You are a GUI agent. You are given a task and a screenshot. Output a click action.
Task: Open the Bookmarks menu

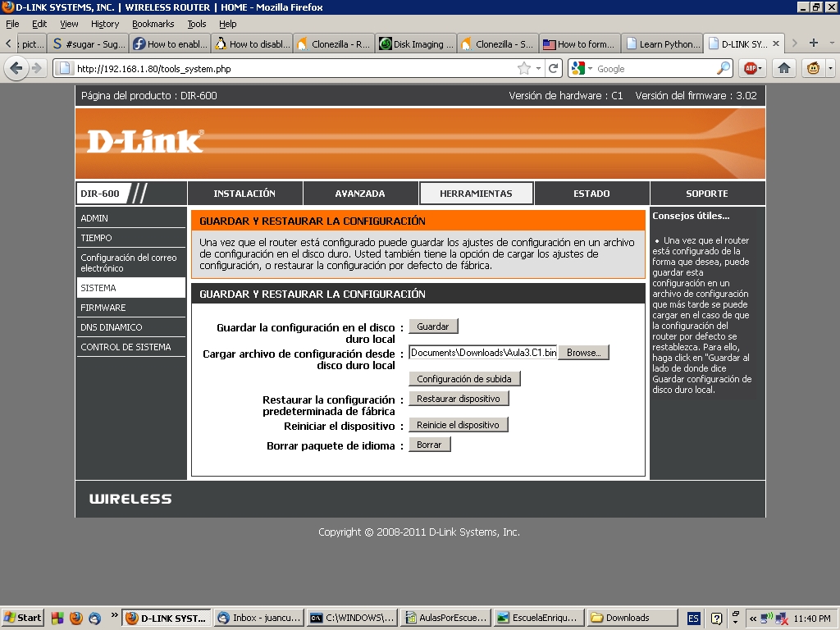pyautogui.click(x=153, y=24)
